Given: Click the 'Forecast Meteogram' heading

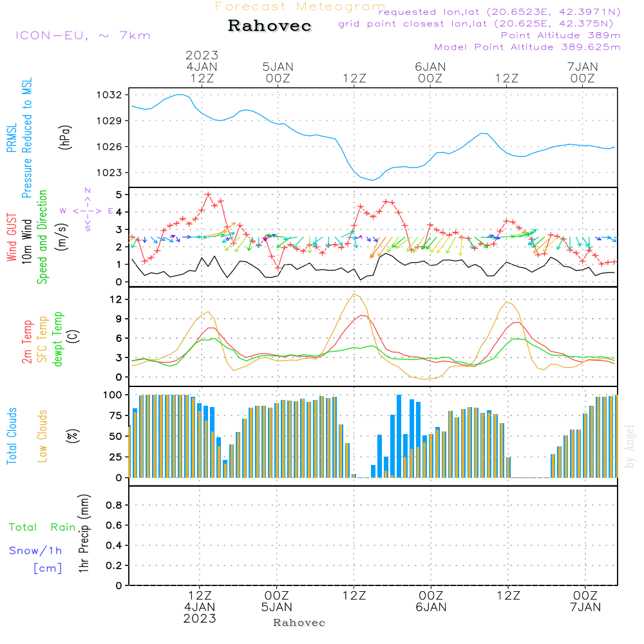Looking at the screenshot, I should tap(300, 6).
